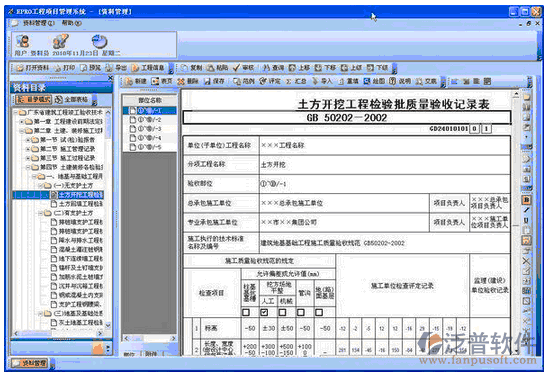Collapse the (二)有支护土方 folder node

tap(40, 213)
